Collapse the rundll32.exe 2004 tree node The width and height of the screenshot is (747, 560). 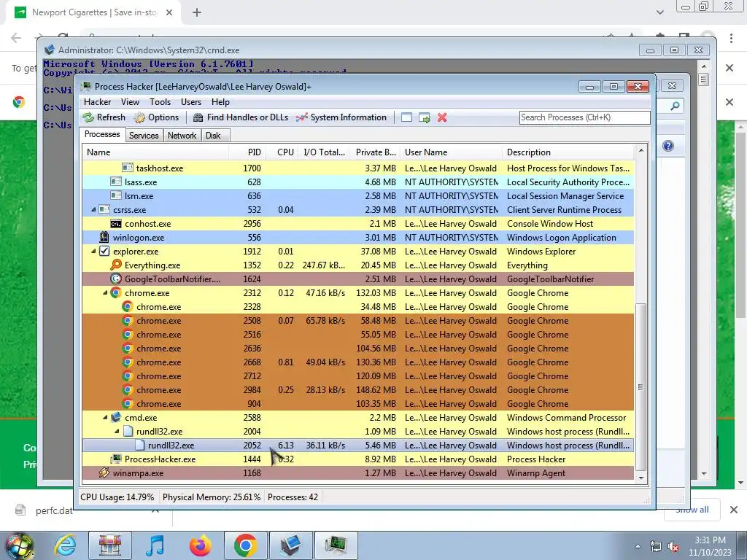[x=117, y=432]
